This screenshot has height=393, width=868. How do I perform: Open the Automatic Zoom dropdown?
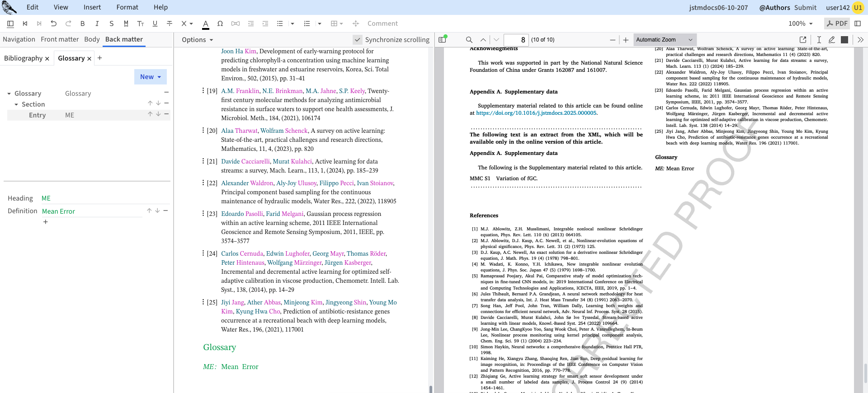(x=664, y=40)
